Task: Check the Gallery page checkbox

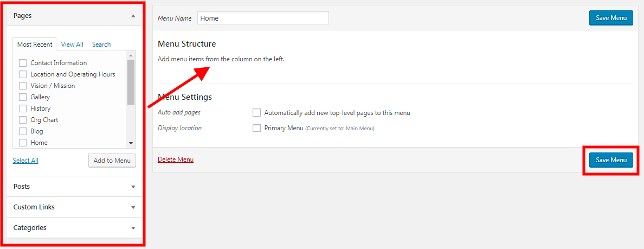Action: coord(23,97)
